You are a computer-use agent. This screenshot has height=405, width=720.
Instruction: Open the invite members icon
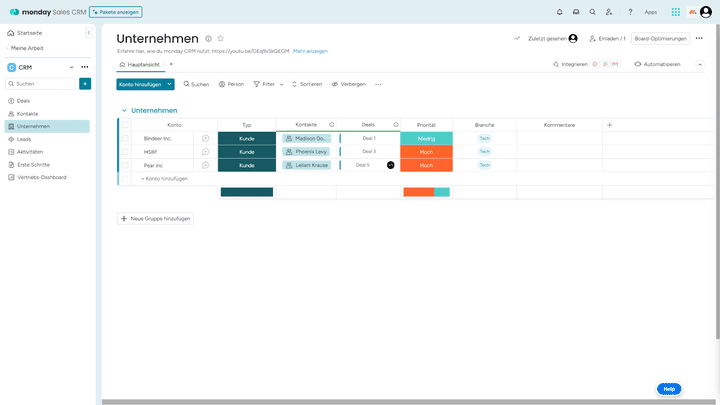(609, 12)
